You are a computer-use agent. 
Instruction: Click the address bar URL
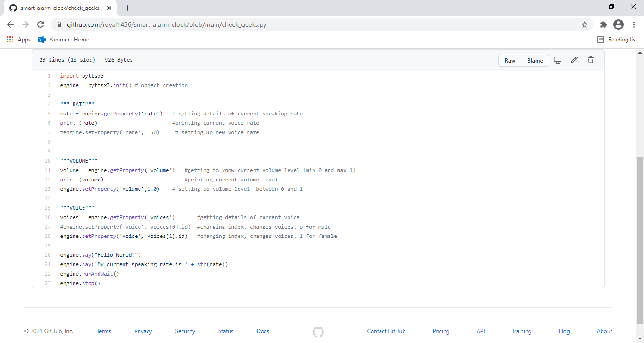[166, 24]
